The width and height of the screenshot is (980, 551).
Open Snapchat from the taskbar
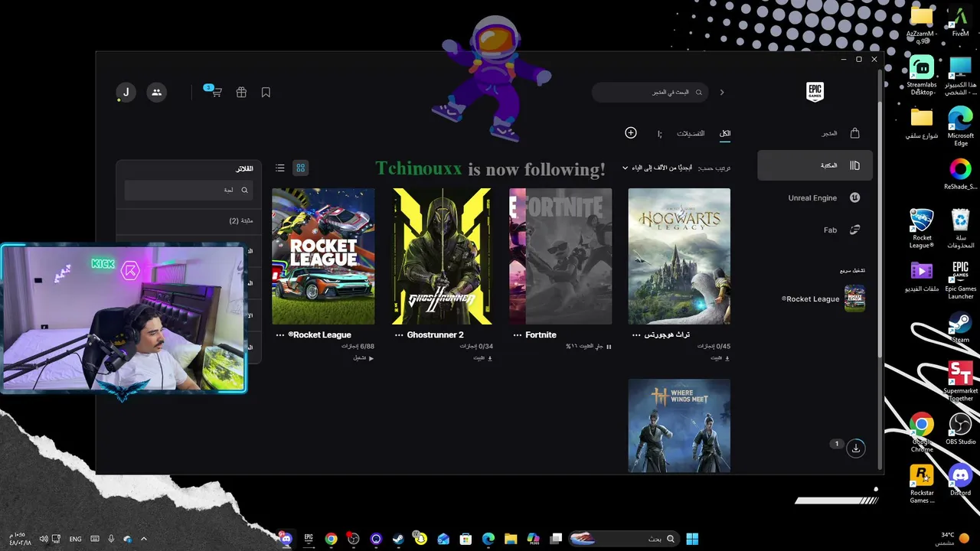click(420, 539)
